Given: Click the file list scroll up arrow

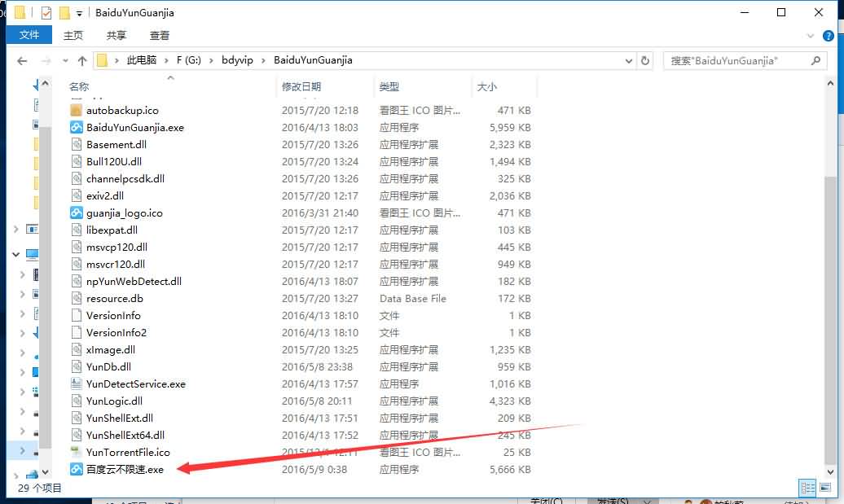Looking at the screenshot, I should (830, 83).
